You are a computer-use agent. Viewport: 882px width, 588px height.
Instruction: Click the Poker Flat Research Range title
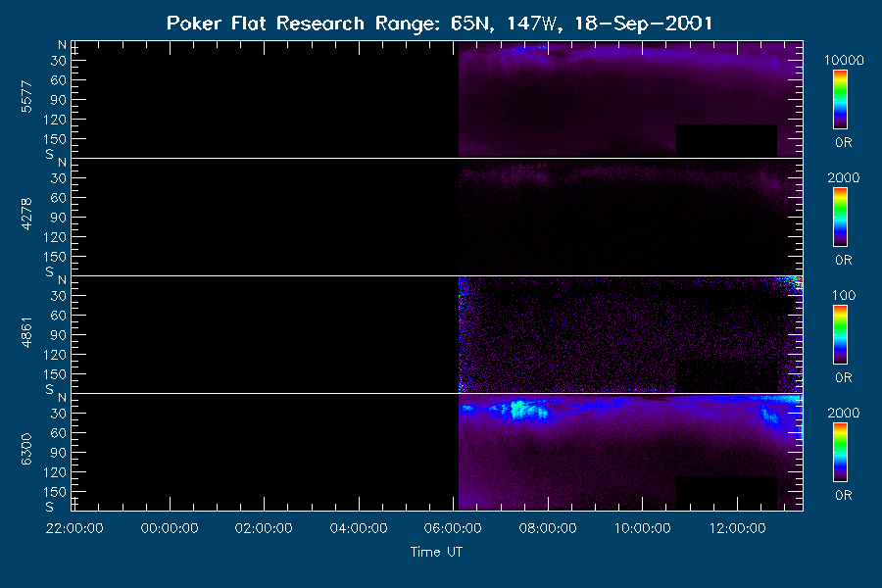(439, 24)
